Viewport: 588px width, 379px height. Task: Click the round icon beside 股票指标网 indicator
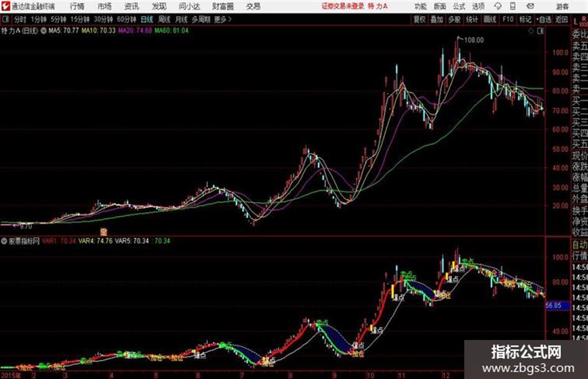tap(4, 241)
